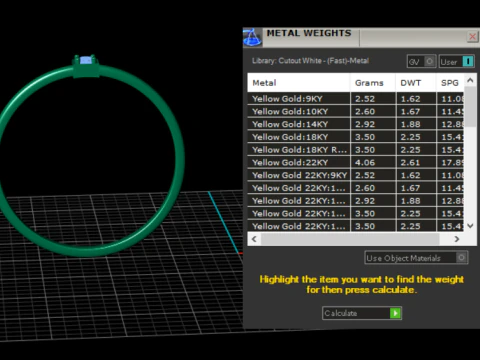This screenshot has width=480, height=360.
Task: Select the Yellow Gold:22KY row
Action: click(355, 163)
